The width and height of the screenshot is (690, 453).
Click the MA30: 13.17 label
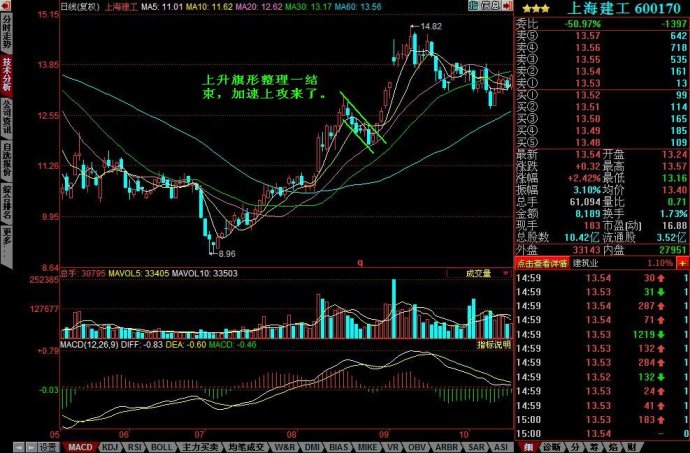[x=308, y=7]
